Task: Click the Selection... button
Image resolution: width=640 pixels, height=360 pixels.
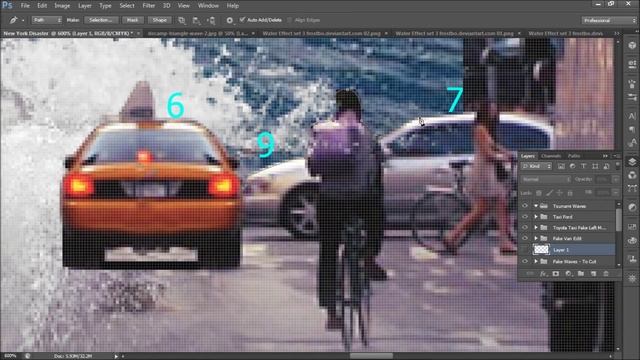Action: tap(101, 20)
